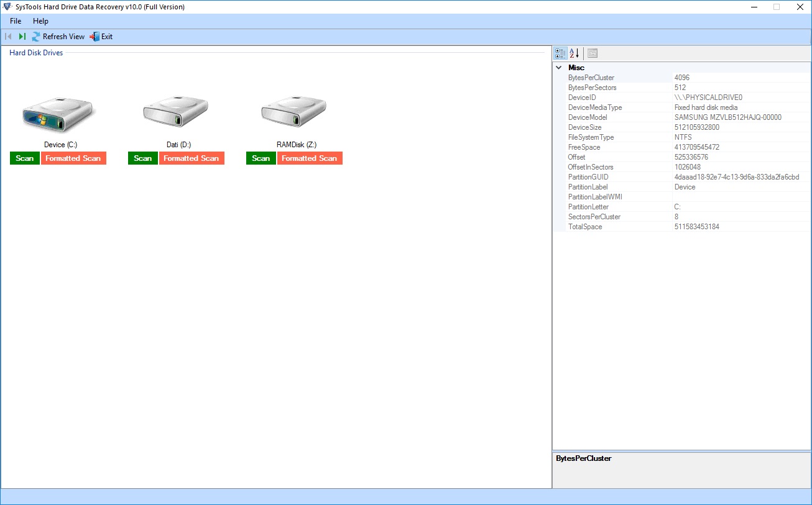Click the Refresh View toolbar button
Screen dimensions: 812x505
point(58,37)
